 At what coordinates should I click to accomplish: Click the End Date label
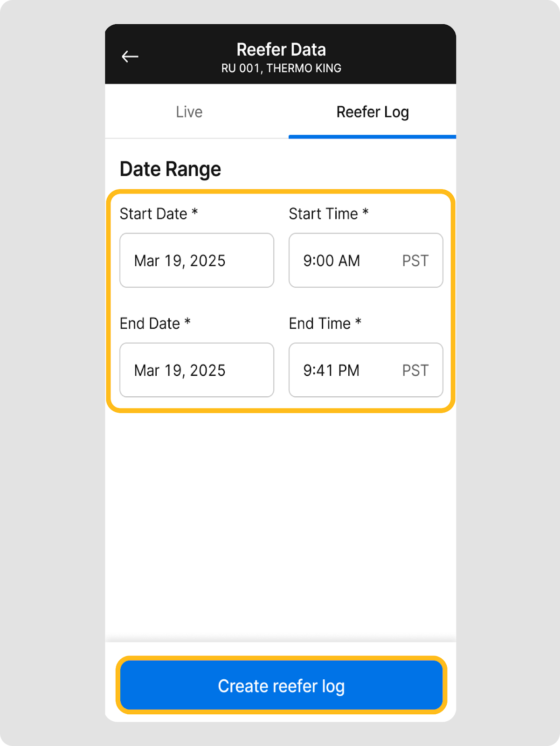click(x=150, y=324)
